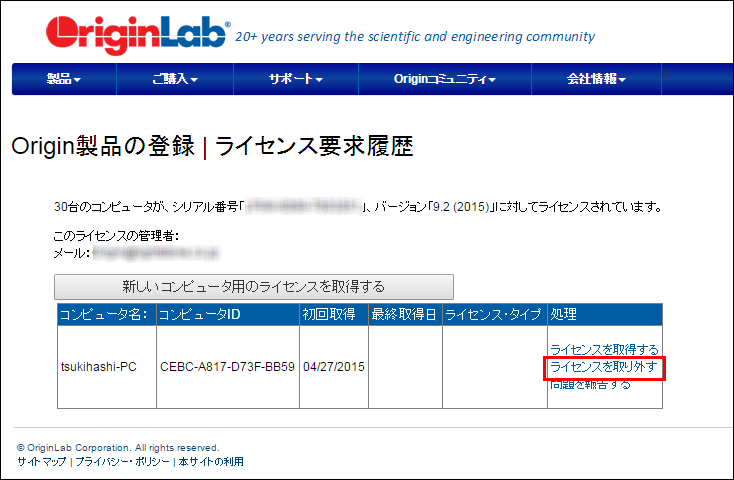The height and width of the screenshot is (480, 734).
Task: Click the コンピュータ名 column header
Action: (x=107, y=315)
